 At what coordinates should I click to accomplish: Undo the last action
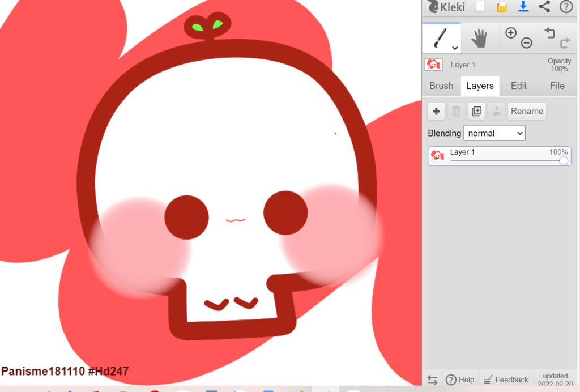(549, 33)
